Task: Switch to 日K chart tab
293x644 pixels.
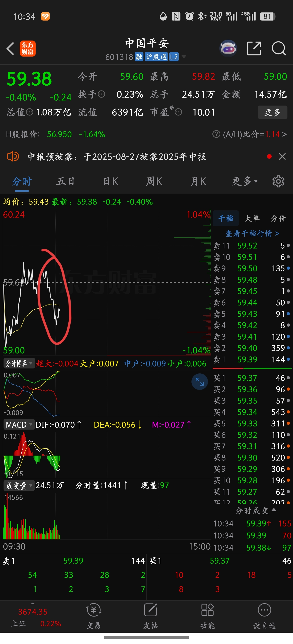Action: pyautogui.click(x=111, y=181)
